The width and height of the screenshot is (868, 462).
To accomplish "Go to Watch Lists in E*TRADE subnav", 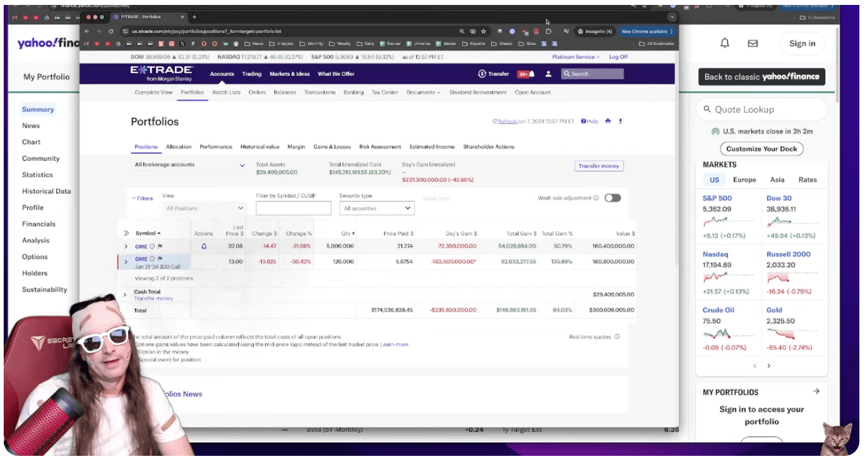I will 227,92.
